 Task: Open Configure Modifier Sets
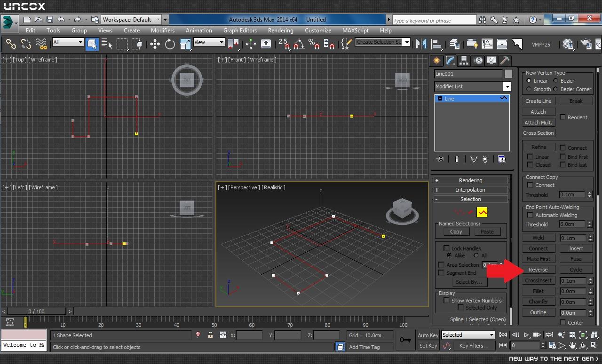(x=501, y=159)
